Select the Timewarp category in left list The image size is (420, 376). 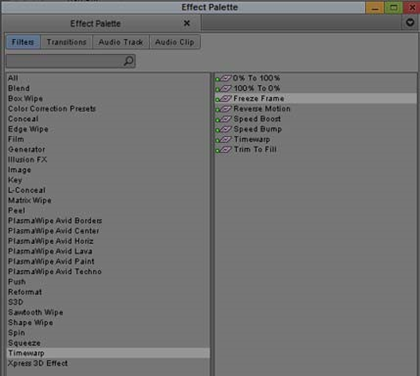pos(108,353)
